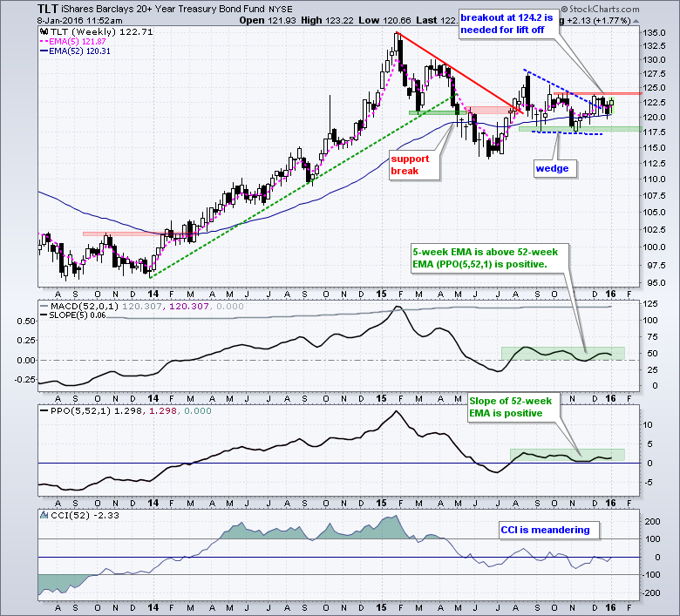Click the '14' year marker under the price chart

tap(153, 294)
